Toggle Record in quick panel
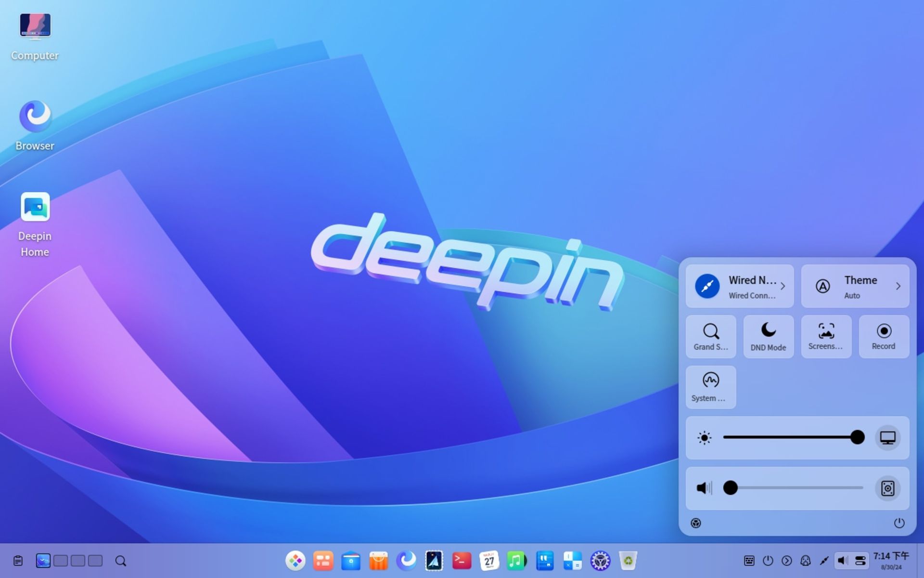 884,337
